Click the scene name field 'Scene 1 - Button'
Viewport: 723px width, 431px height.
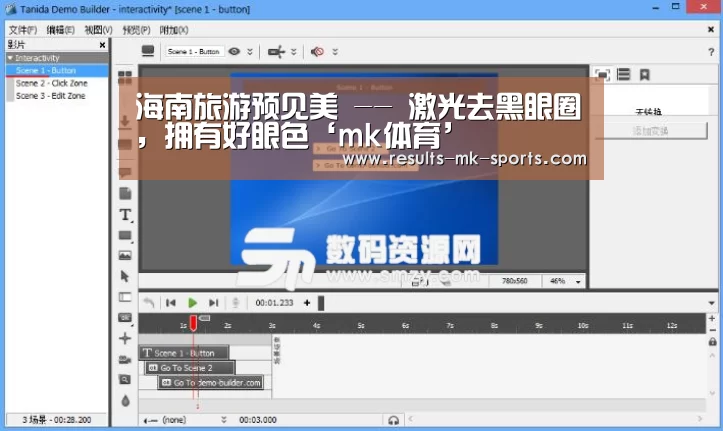pos(194,52)
